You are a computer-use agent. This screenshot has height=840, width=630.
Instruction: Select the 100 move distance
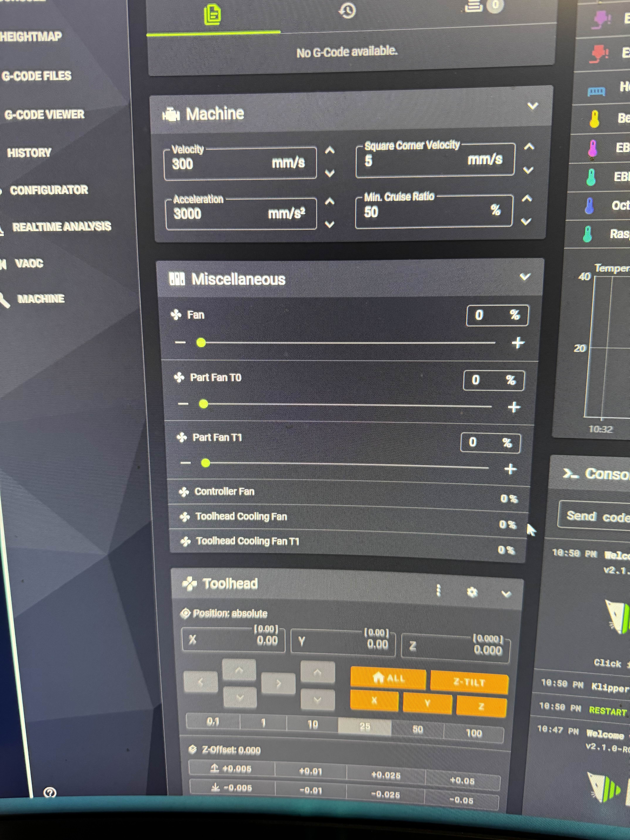click(x=474, y=733)
